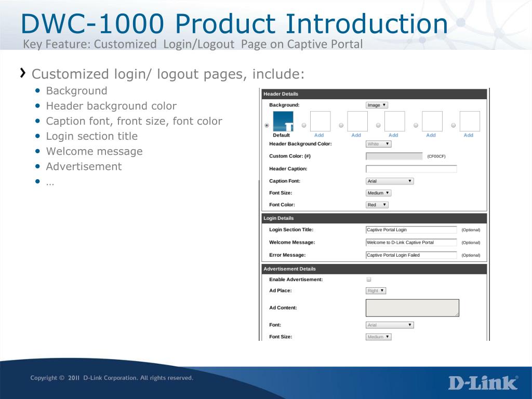The width and height of the screenshot is (532, 399).
Task: Click the 'Key Feature' subtitle line
Action: pyautogui.click(x=193, y=45)
